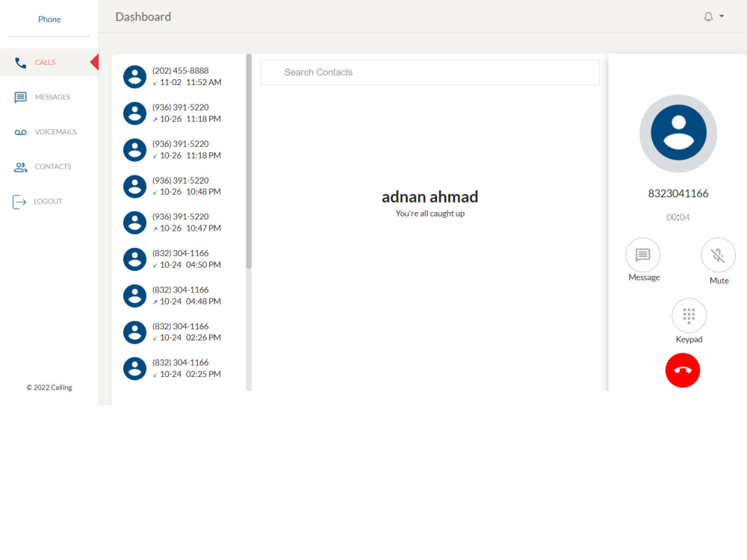Click avatar of 10-26 11:18 PM outgoing call
The height and width of the screenshot is (560, 747).
[x=134, y=113]
